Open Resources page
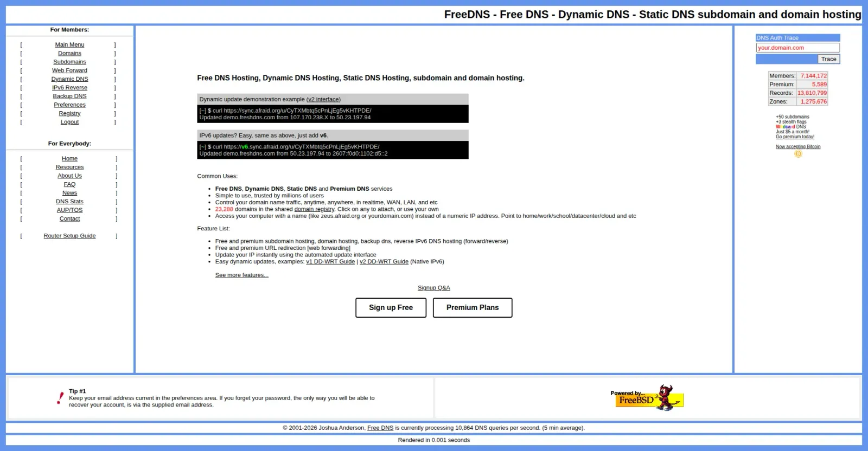The image size is (868, 451). (69, 167)
